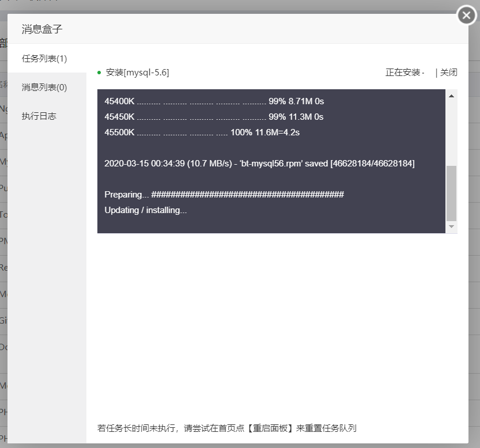Click the Preparing... progress line
The width and height of the screenshot is (480, 448).
pyautogui.click(x=224, y=195)
